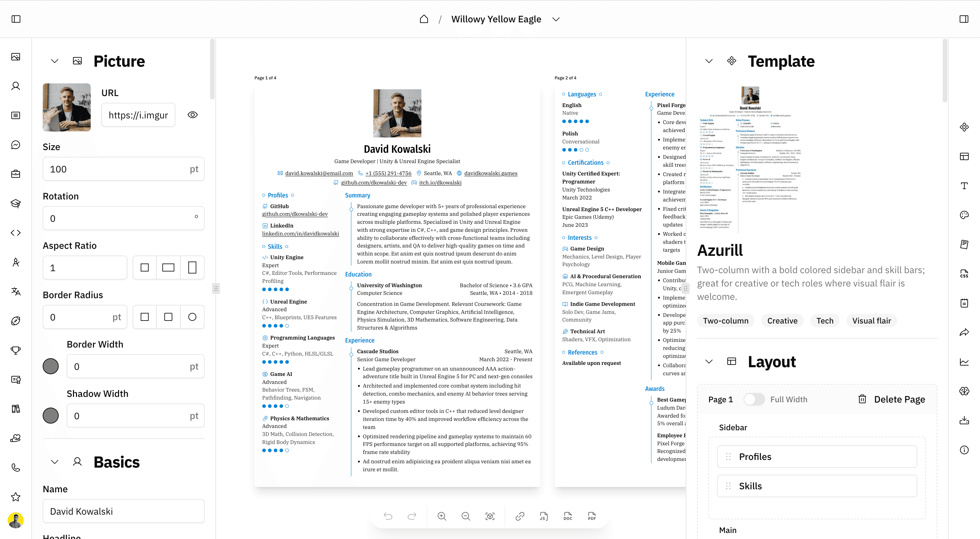Click the +1 (555) 291-4756 phone link

click(x=388, y=173)
